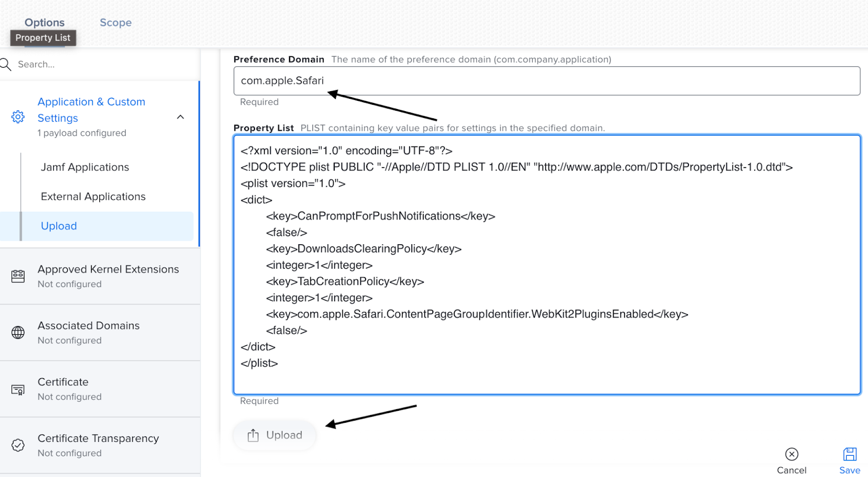Click the Application & Custom Settings gear icon
The height and width of the screenshot is (477, 868).
(x=18, y=117)
